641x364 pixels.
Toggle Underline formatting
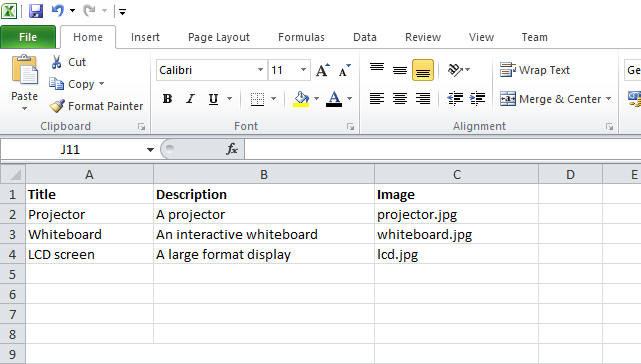(213, 99)
